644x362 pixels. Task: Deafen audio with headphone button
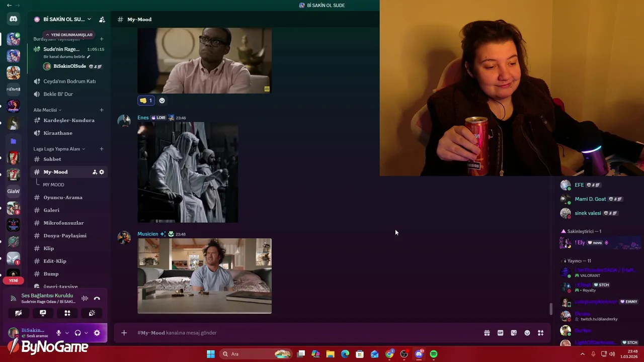pyautogui.click(x=77, y=333)
